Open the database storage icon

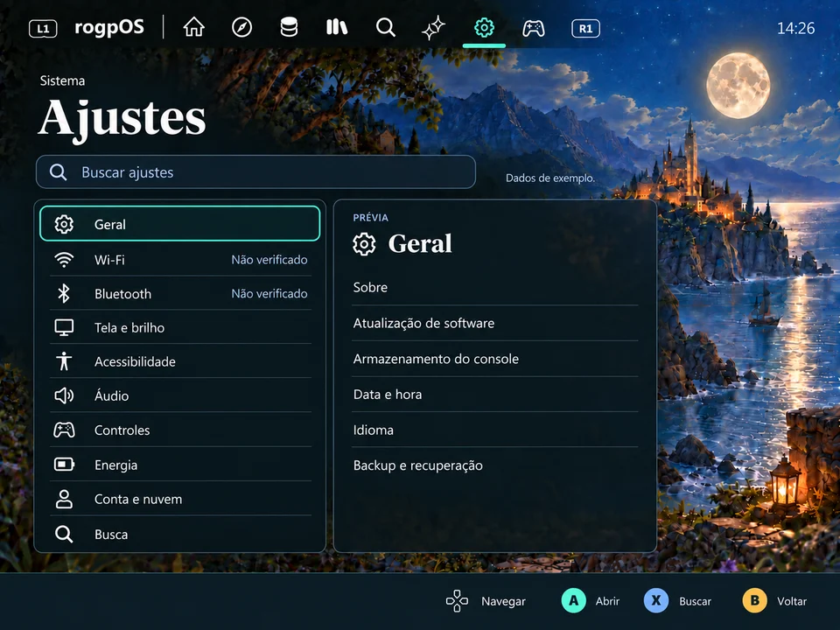[289, 27]
